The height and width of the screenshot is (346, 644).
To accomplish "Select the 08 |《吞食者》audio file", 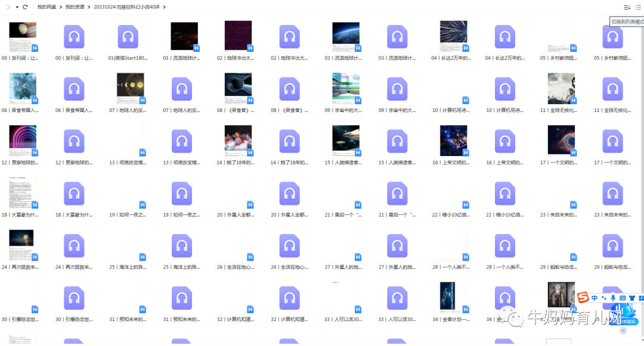I will (x=290, y=89).
